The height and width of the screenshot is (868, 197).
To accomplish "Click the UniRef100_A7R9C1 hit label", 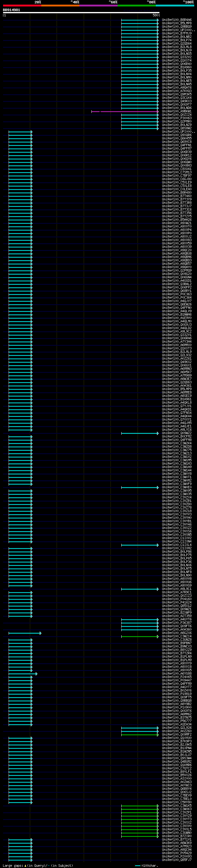I will point(177,593).
